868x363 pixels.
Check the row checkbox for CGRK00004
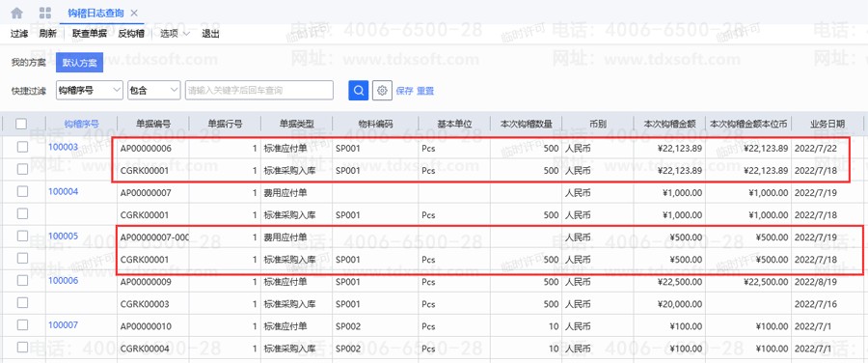[22, 348]
